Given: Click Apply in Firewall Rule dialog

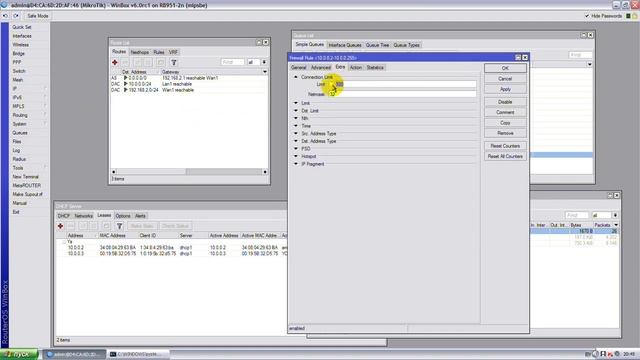Looking at the screenshot, I should 505,89.
